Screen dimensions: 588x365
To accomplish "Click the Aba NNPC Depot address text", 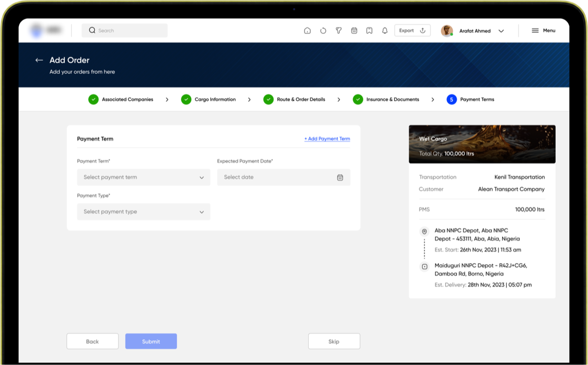I will coord(477,235).
